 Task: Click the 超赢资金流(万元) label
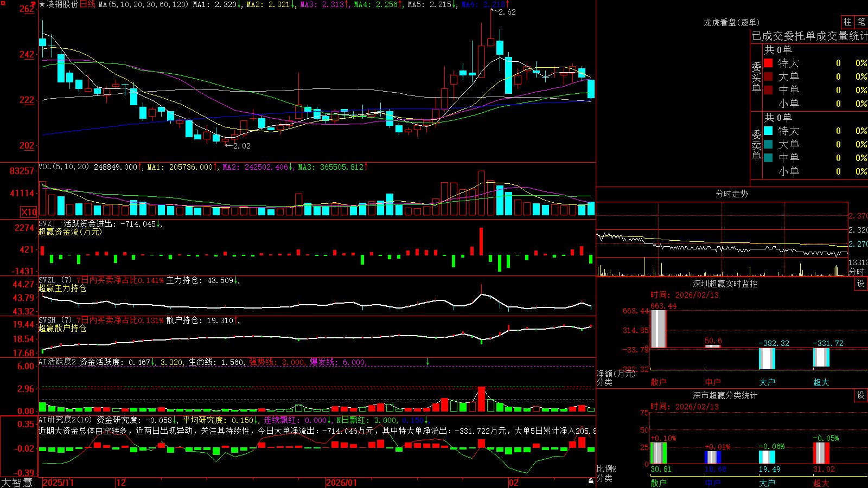point(70,232)
